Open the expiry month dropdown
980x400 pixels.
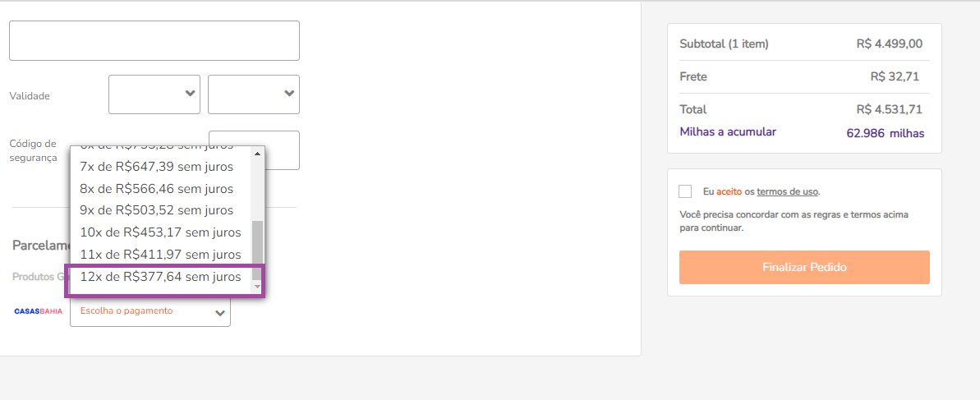point(154,94)
